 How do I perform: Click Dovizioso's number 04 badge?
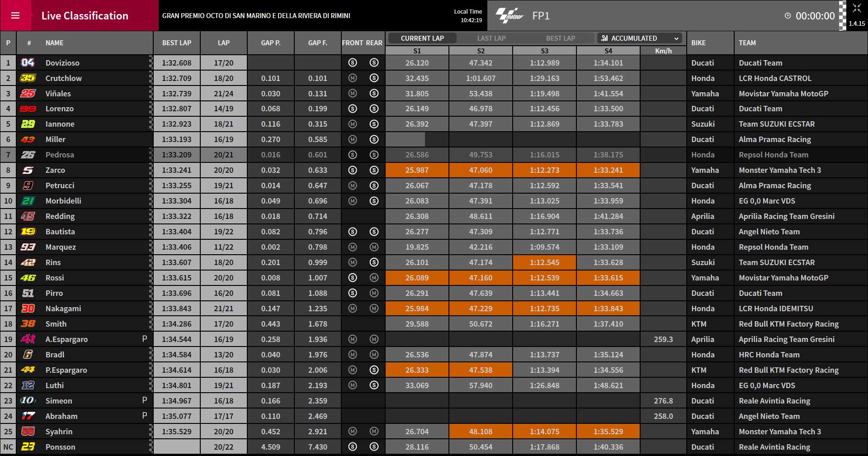[28, 63]
